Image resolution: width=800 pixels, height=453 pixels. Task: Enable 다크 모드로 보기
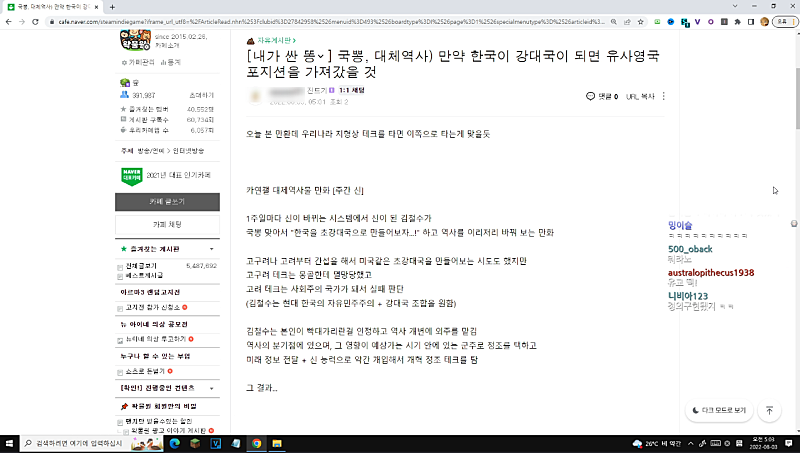[x=719, y=410]
